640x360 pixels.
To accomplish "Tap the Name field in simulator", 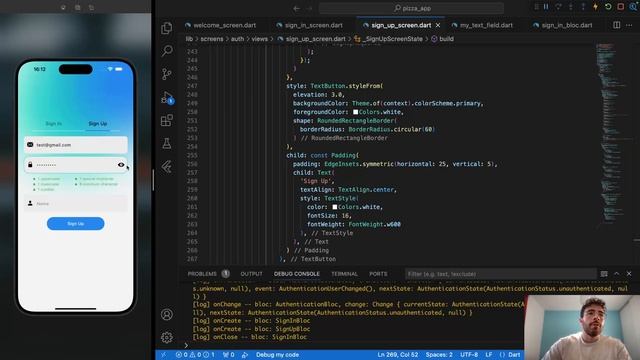I will click(76, 203).
